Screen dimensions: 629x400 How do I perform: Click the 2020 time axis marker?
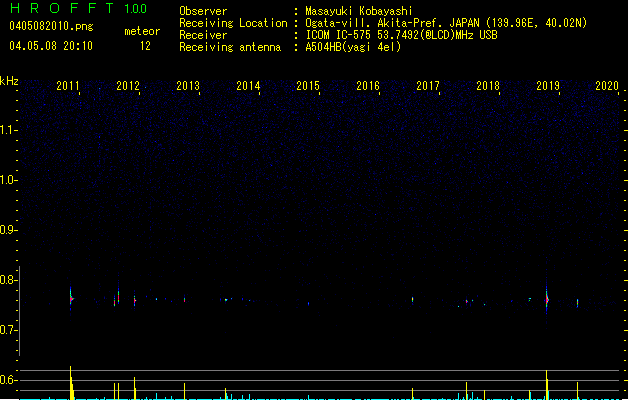click(607, 86)
